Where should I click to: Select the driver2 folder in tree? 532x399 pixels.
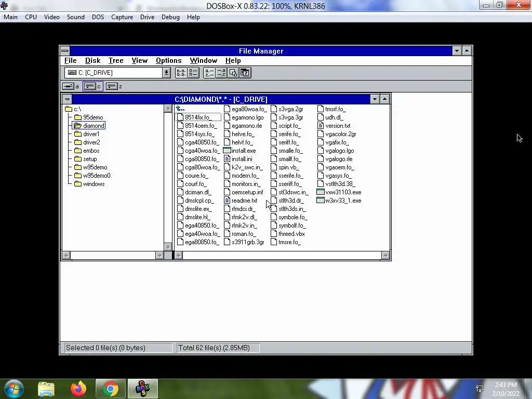[87, 142]
